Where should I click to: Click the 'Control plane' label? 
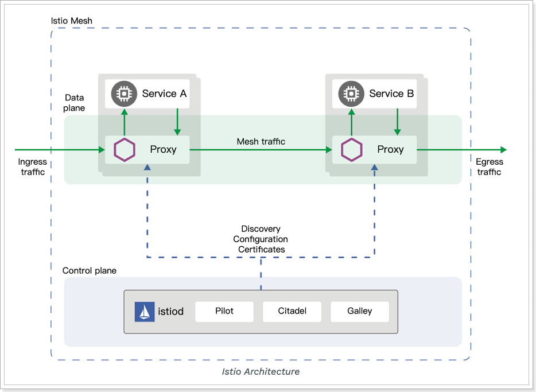click(89, 271)
